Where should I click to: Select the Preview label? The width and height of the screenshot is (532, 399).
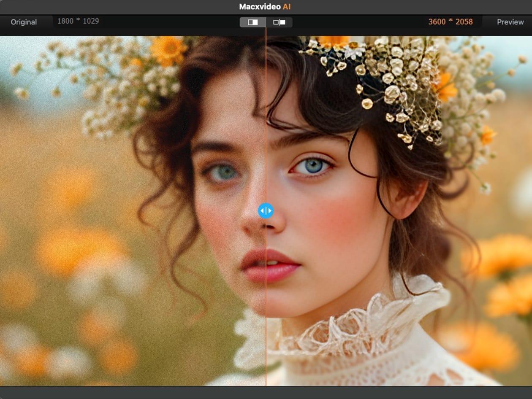coord(510,22)
